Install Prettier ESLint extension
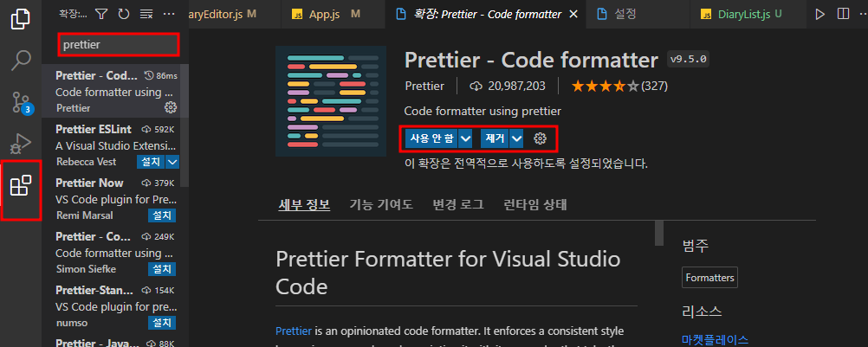This screenshot has width=868, height=347. (x=151, y=161)
